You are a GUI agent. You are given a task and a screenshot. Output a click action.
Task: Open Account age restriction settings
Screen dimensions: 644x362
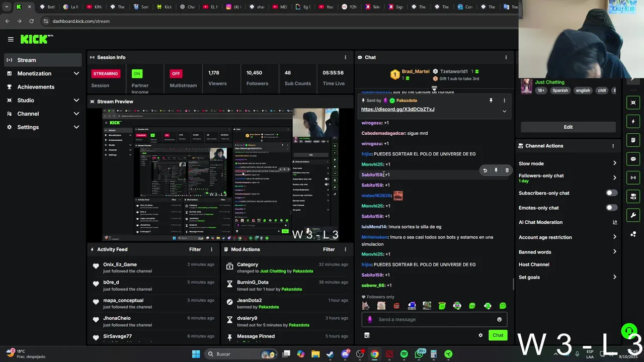click(x=568, y=237)
